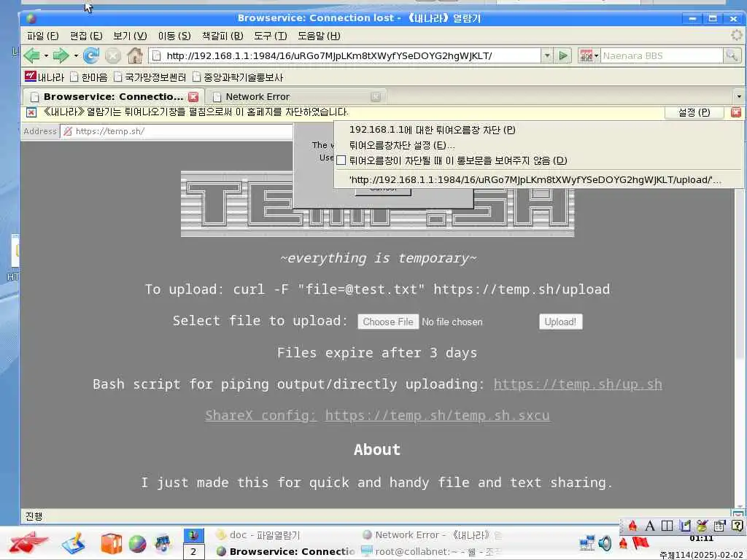Open the 편집 (E) menu
This screenshot has width=747, height=560.
(x=86, y=36)
